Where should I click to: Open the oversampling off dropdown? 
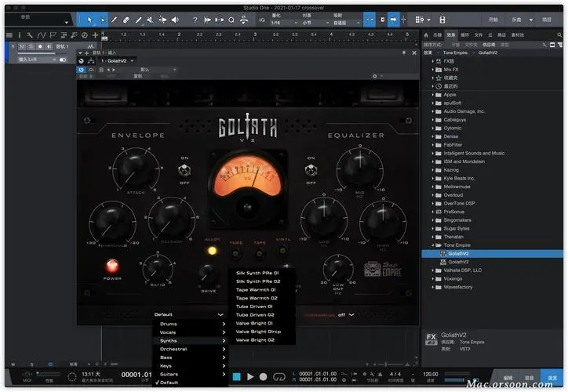[x=346, y=315]
